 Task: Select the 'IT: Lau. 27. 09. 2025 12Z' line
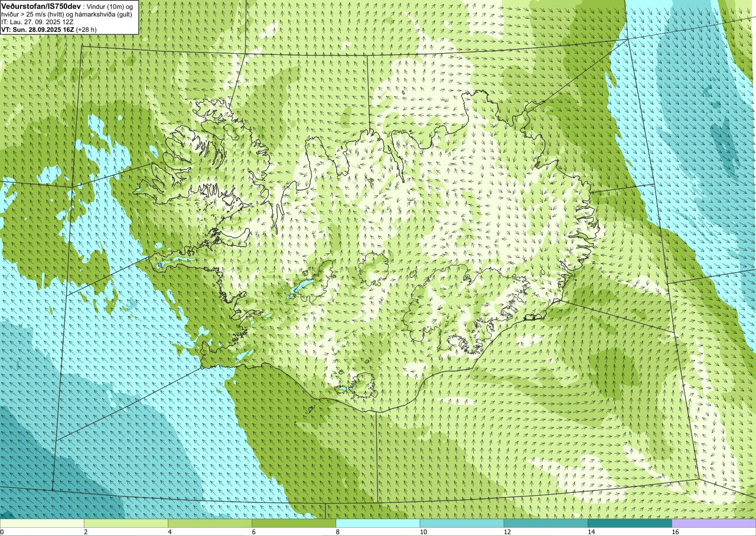click(37, 22)
